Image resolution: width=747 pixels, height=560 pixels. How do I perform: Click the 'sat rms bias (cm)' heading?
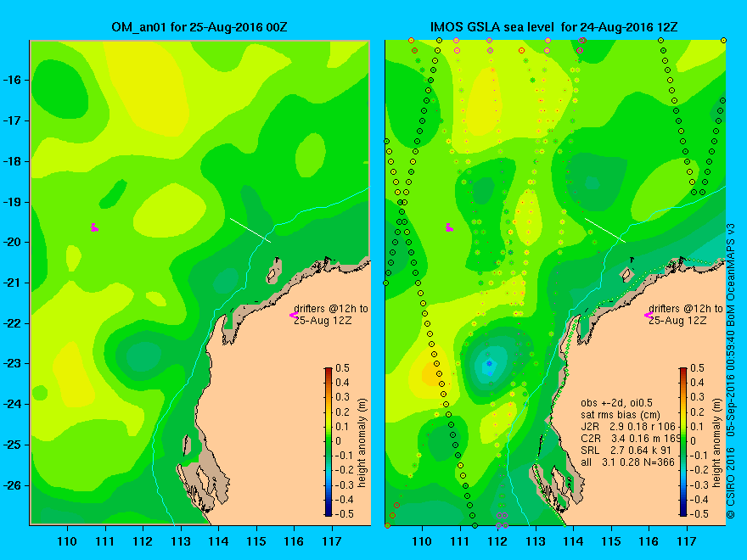coord(621,415)
